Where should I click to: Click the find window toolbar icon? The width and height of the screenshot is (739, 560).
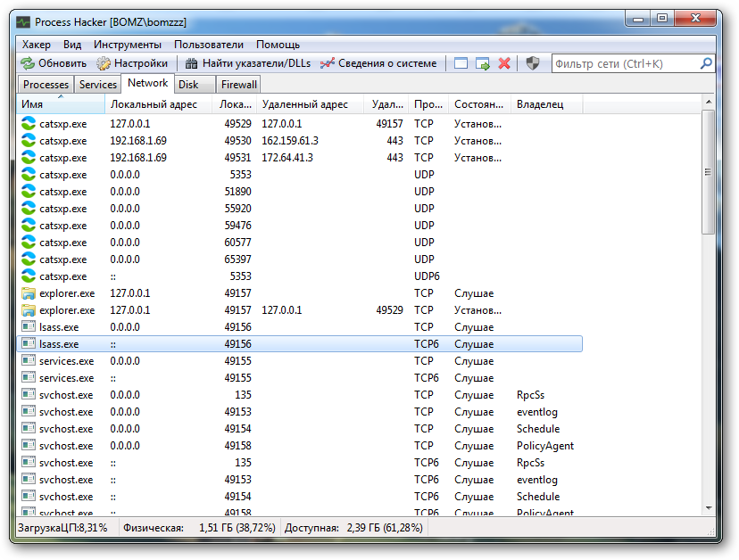point(461,63)
